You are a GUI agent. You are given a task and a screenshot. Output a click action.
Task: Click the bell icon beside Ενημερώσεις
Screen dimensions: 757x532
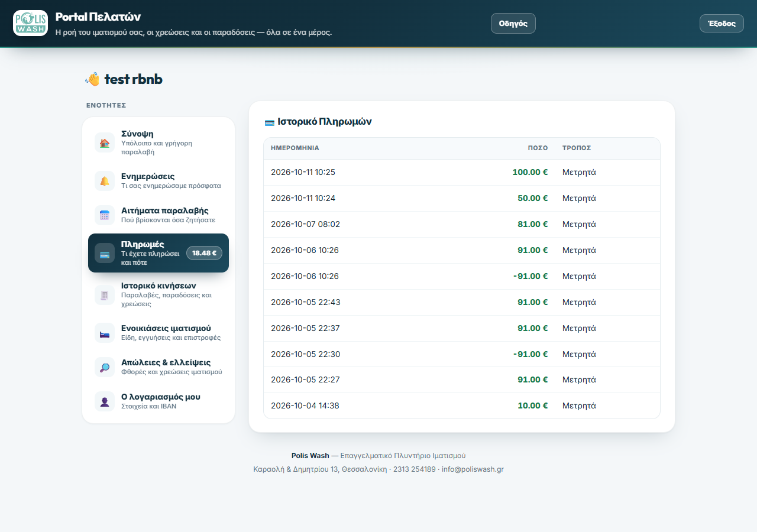105,181
